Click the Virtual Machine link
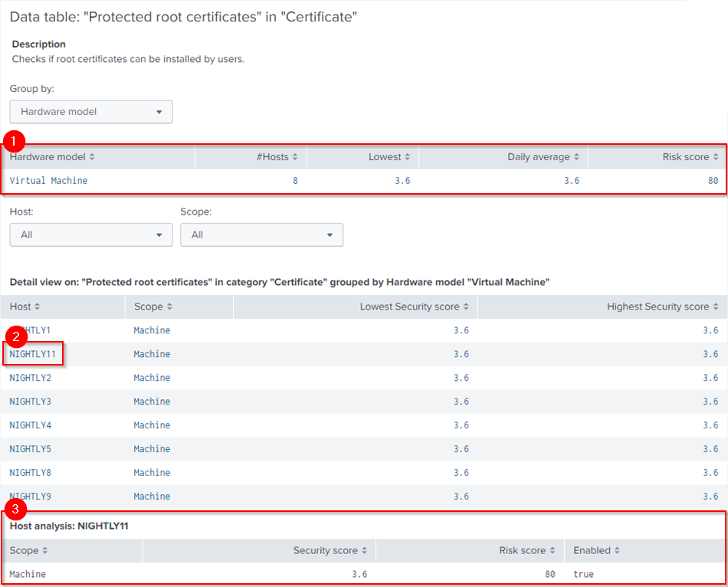Image resolution: width=728 pixels, height=587 pixels. [x=48, y=181]
